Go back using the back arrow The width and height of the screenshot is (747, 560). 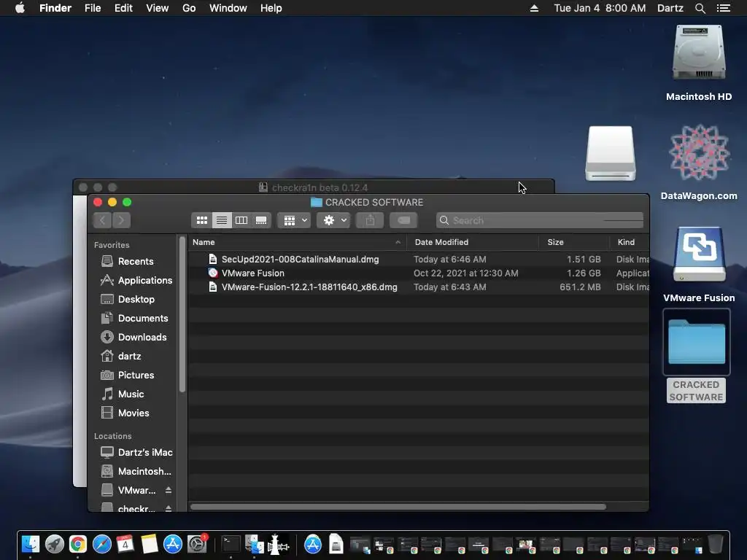pos(102,220)
